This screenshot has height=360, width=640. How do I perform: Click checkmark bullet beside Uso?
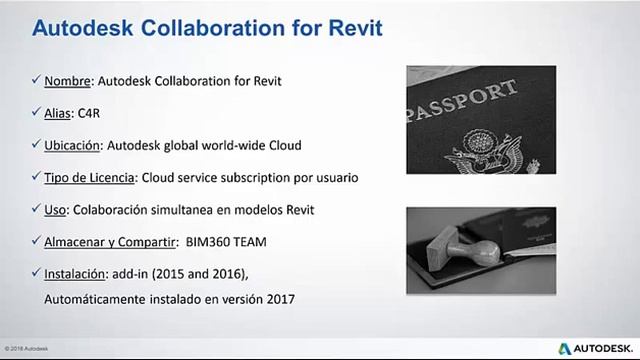[36, 209]
